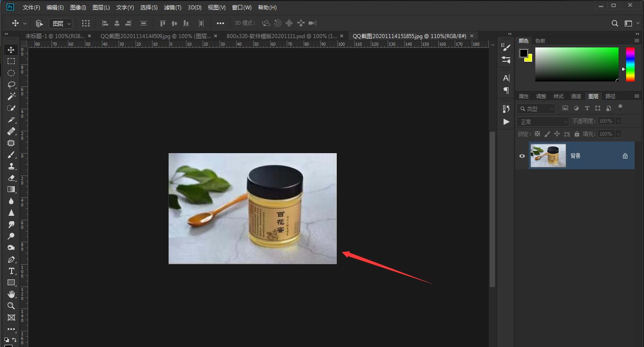The height and width of the screenshot is (347, 644).
Task: Click the foreground color swatch
Action: pyautogui.click(x=524, y=53)
